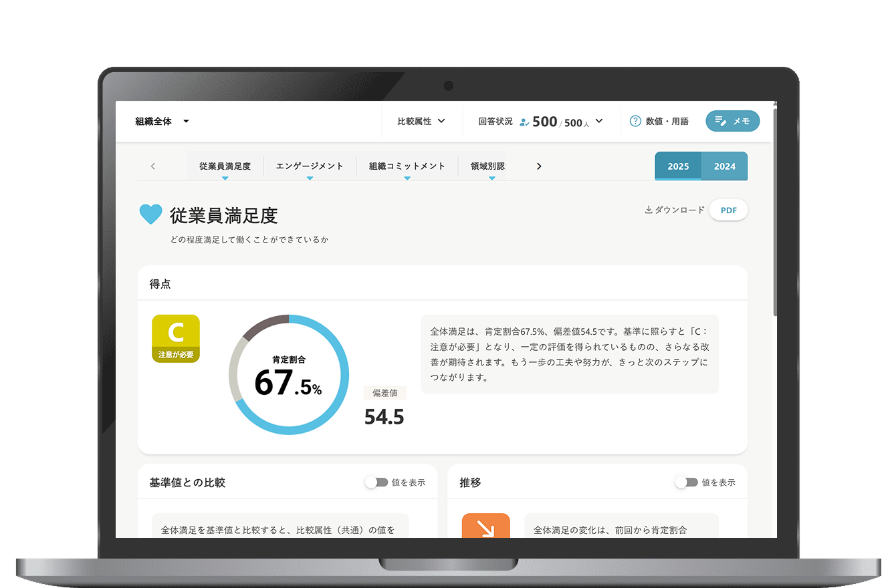Toggle 値を表示 in 基準値との比較 panel
Image resolution: width=896 pixels, height=588 pixels.
[x=377, y=482]
